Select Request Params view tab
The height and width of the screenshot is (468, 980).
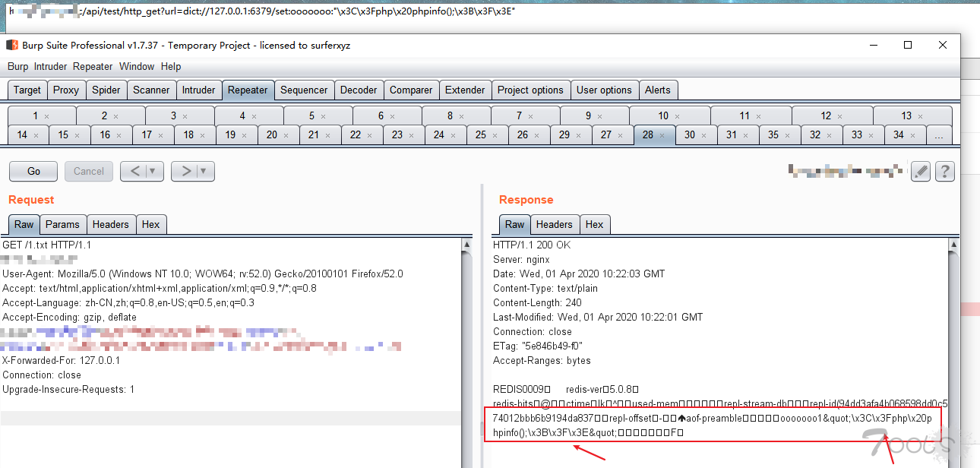pos(62,224)
